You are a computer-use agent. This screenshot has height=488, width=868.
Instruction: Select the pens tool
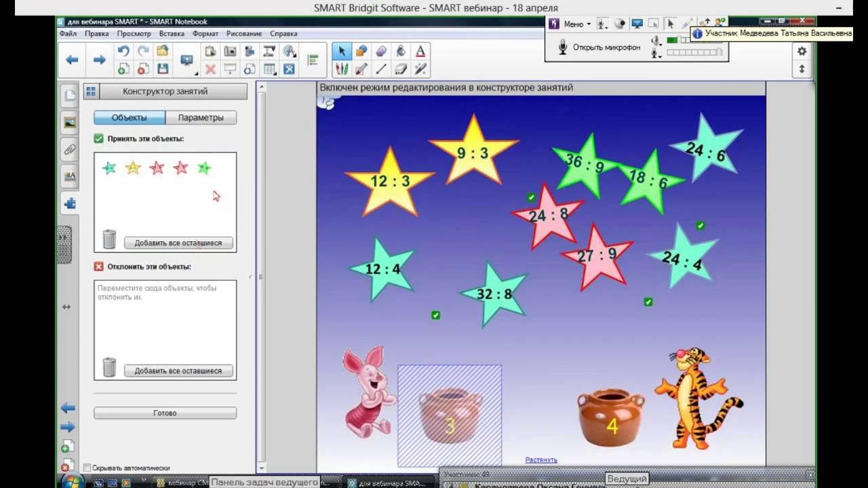click(342, 68)
